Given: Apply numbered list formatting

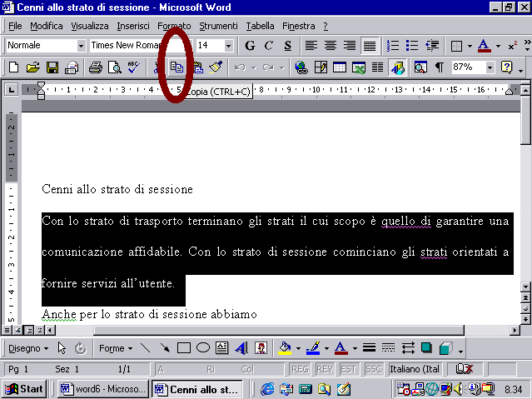Looking at the screenshot, I should [393, 45].
